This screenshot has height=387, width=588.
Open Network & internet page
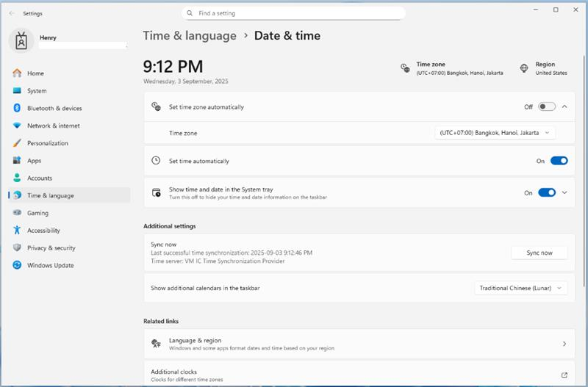click(69, 126)
